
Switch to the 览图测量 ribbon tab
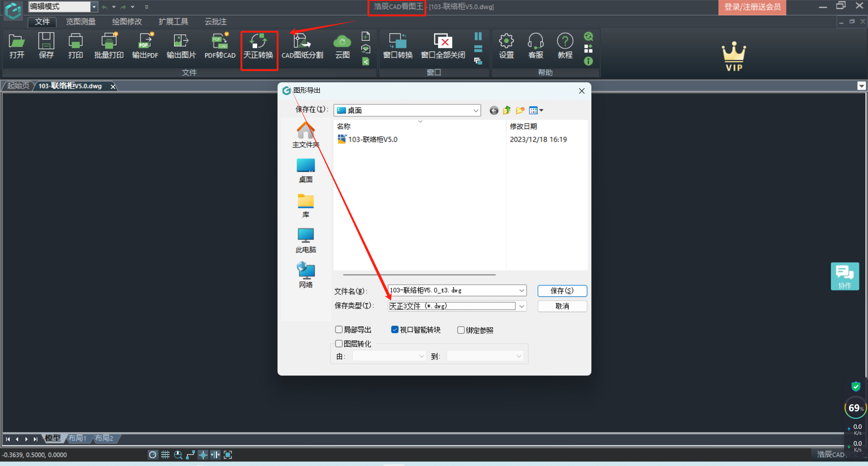(x=81, y=22)
